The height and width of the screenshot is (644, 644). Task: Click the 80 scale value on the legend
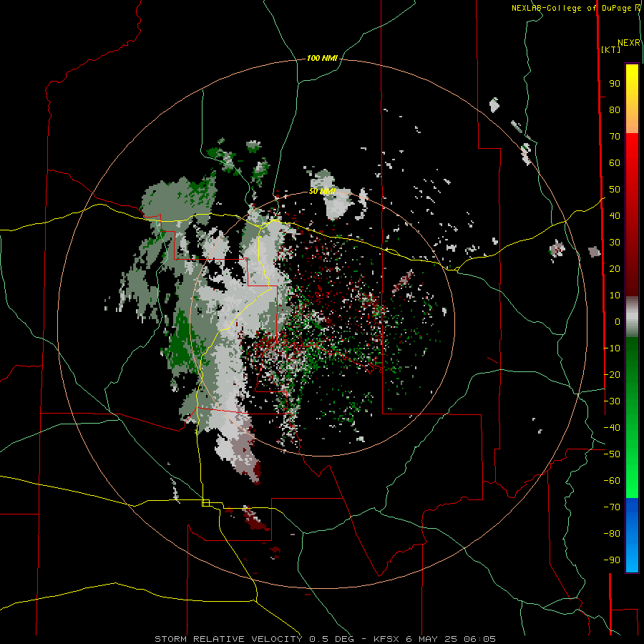(x=615, y=110)
